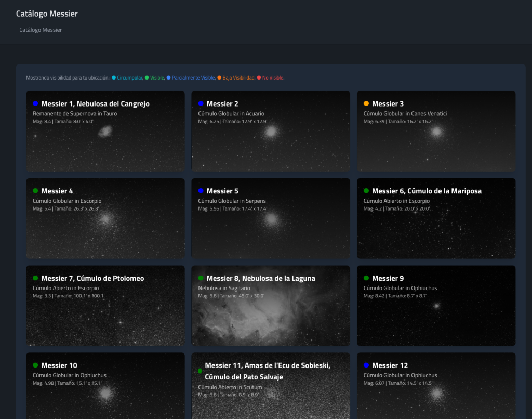Screen dimensions: 532x419
Task: Click the green status dot beside Messier 9
Action: coord(366,278)
